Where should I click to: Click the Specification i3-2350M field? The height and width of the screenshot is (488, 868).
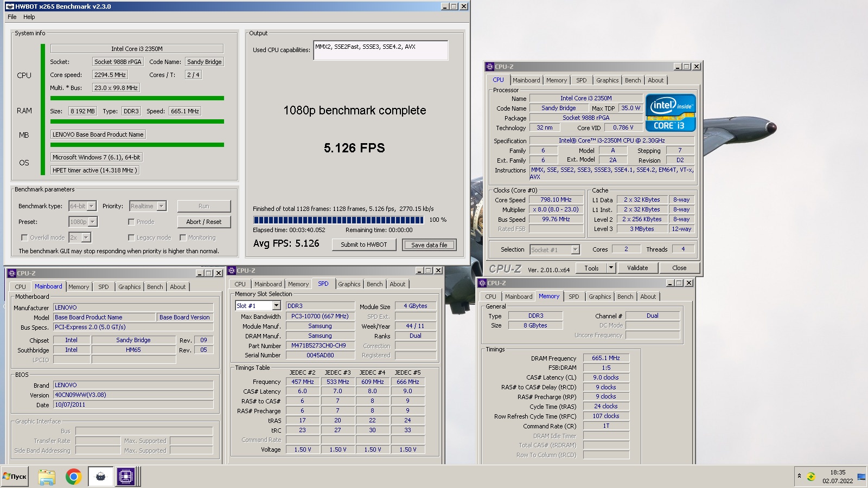pos(612,140)
